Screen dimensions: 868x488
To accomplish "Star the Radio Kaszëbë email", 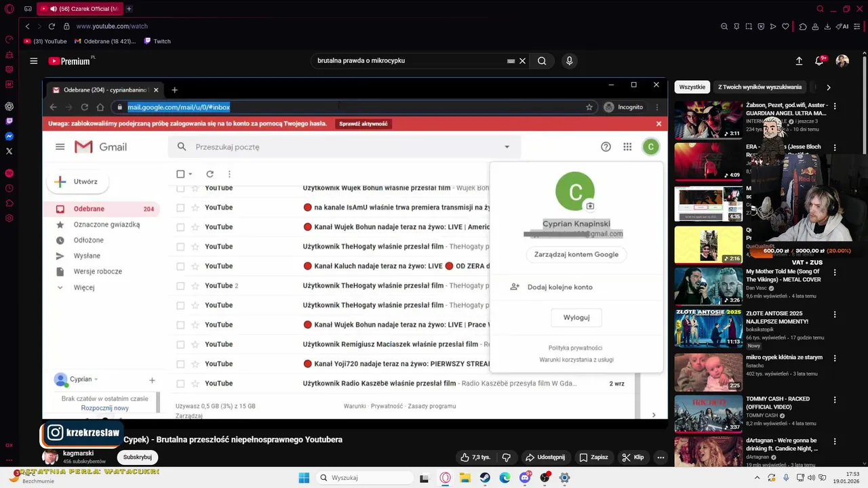I will tap(195, 384).
